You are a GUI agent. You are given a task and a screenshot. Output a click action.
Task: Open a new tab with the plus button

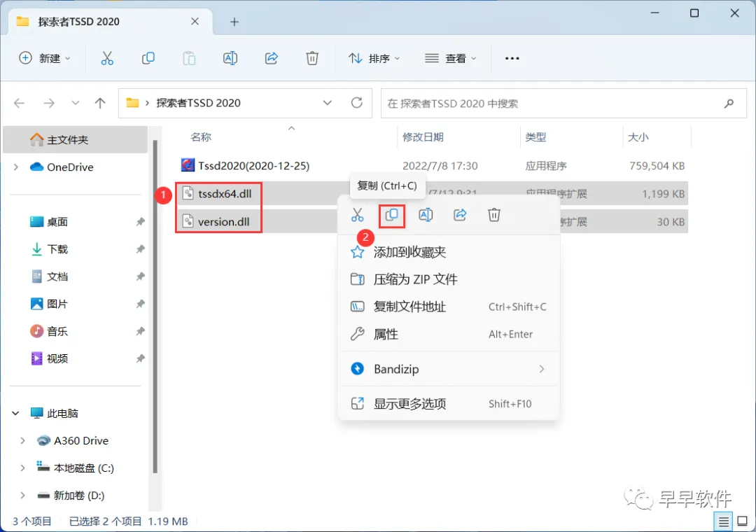point(234,22)
